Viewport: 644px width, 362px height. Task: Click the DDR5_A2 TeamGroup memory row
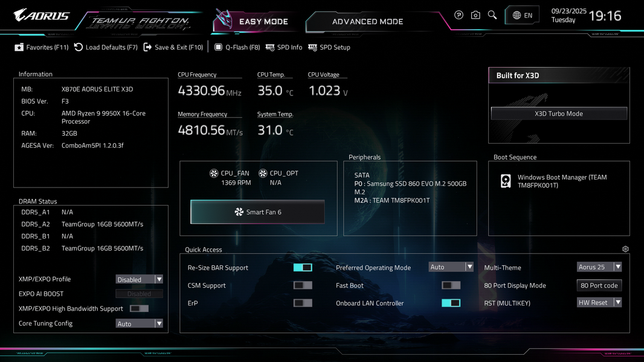[83, 224]
